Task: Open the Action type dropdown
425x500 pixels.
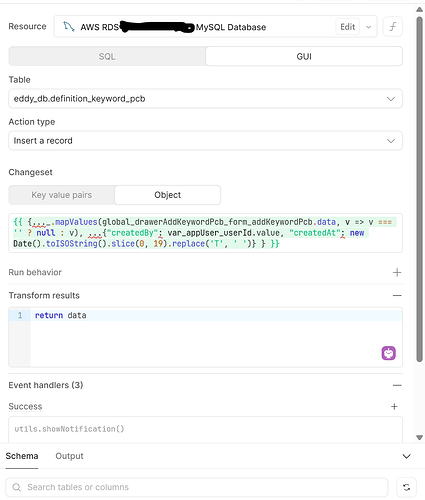Action: pos(205,141)
